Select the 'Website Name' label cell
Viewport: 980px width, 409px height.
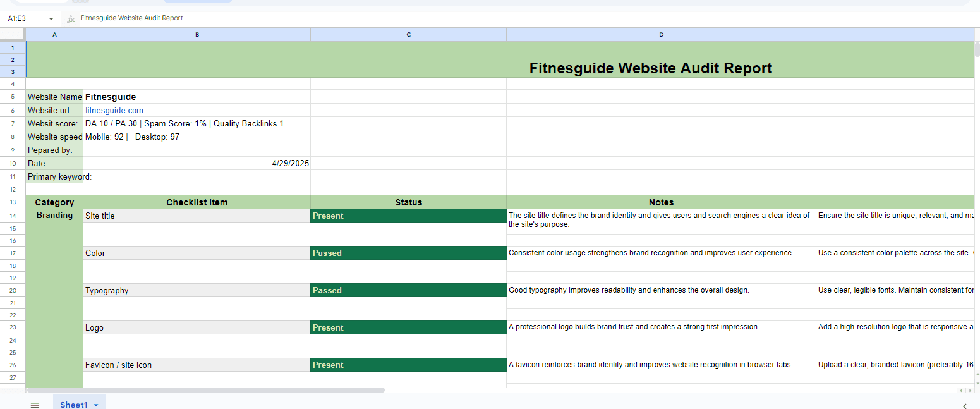pyautogui.click(x=54, y=97)
